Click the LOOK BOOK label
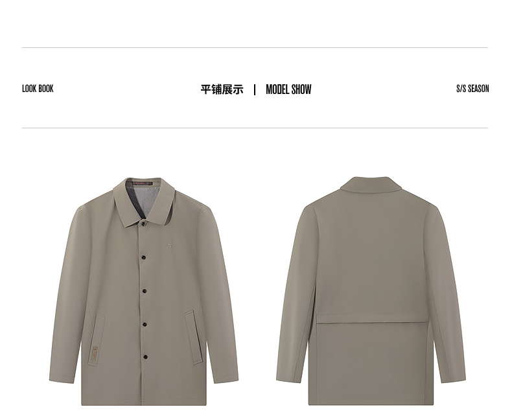Screen dimensions: 512x420 coord(38,89)
